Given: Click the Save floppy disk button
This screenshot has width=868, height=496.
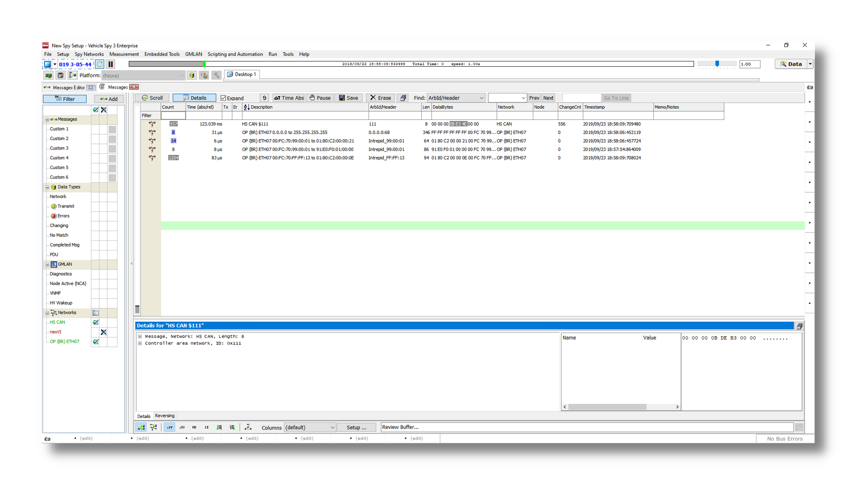Looking at the screenshot, I should [349, 98].
